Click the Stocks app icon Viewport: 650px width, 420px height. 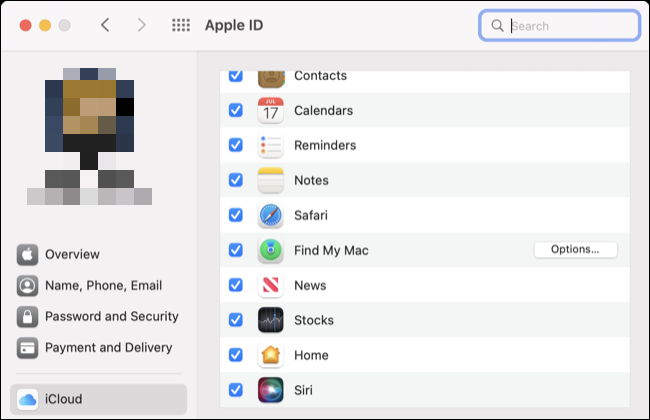[x=271, y=320]
